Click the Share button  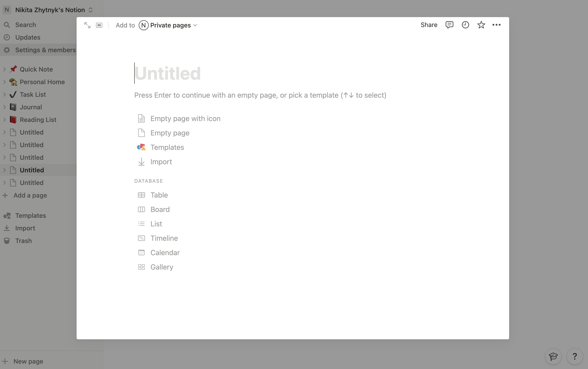coord(429,25)
